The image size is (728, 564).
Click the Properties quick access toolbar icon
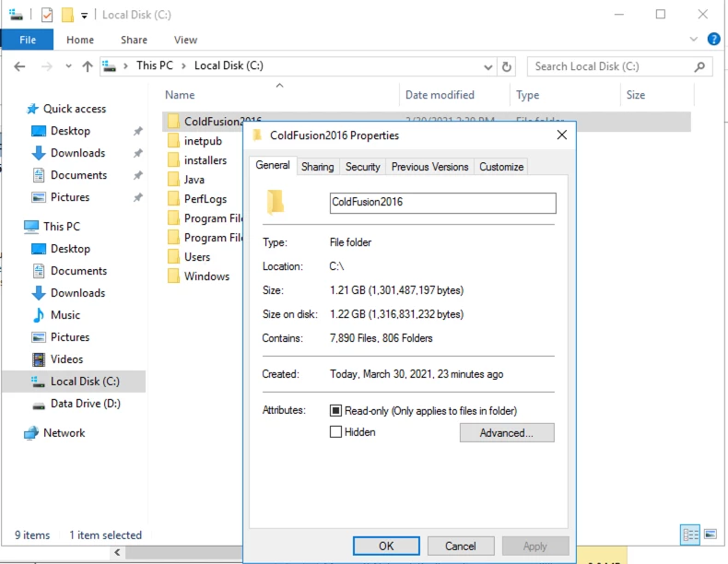coord(47,15)
